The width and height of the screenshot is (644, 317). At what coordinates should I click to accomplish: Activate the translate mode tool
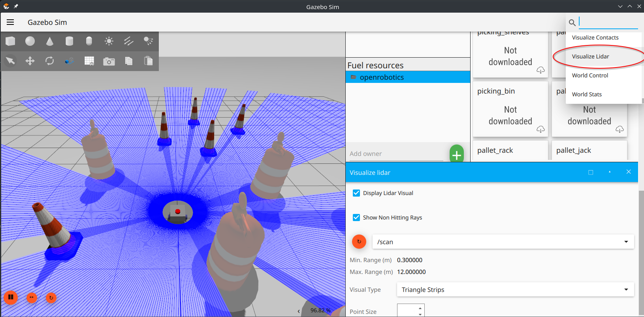click(x=30, y=61)
